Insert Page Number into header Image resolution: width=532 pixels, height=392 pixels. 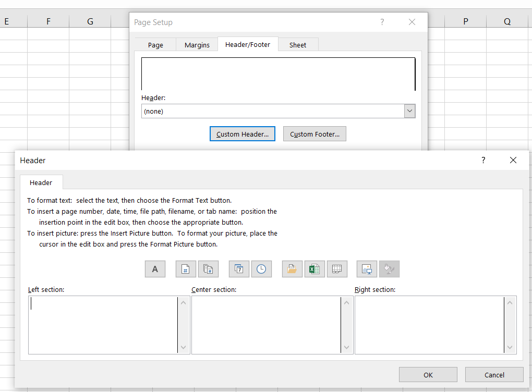pyautogui.click(x=186, y=269)
